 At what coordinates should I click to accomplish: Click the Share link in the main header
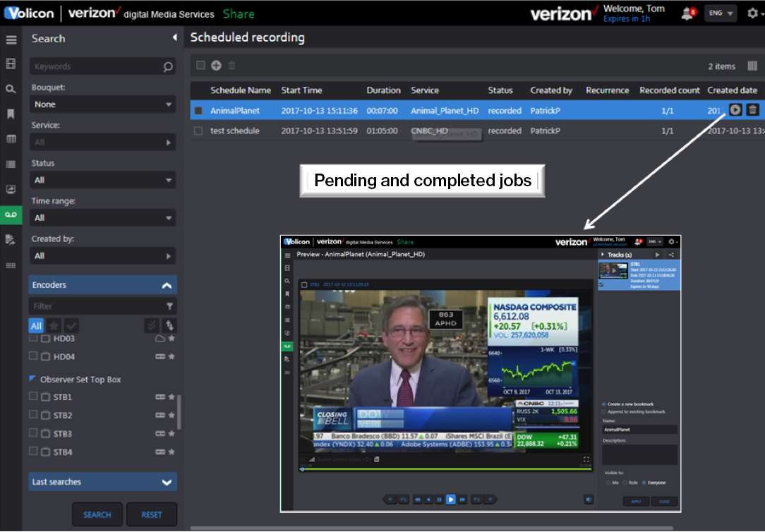click(x=239, y=14)
